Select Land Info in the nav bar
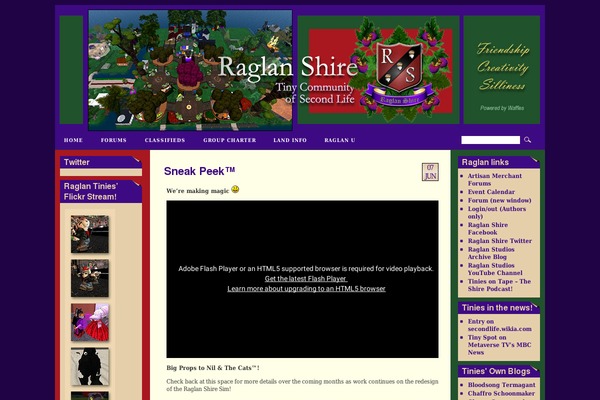 point(290,140)
